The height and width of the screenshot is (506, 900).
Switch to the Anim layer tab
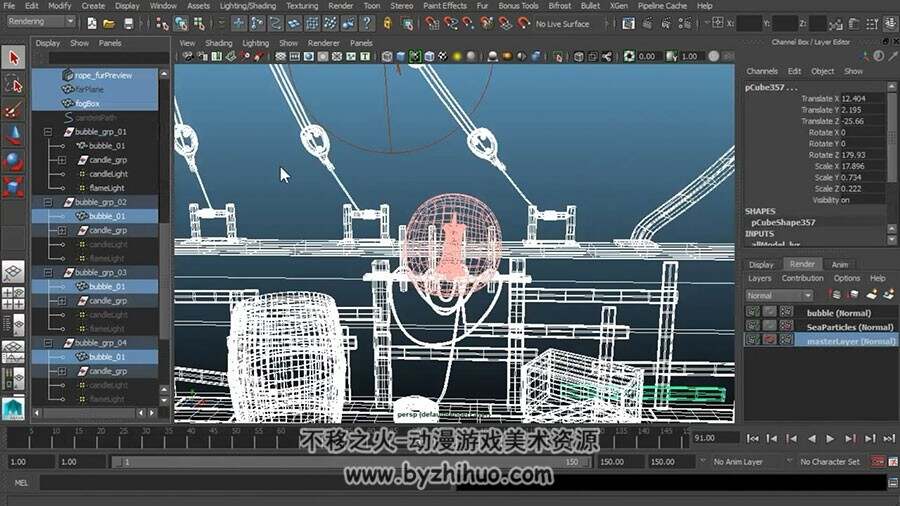[840, 264]
